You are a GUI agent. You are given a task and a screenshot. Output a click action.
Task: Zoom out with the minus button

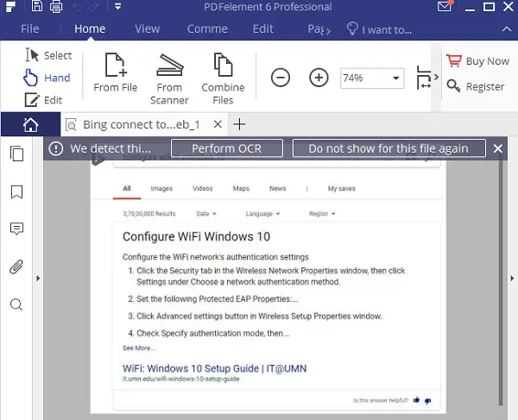[x=281, y=78]
